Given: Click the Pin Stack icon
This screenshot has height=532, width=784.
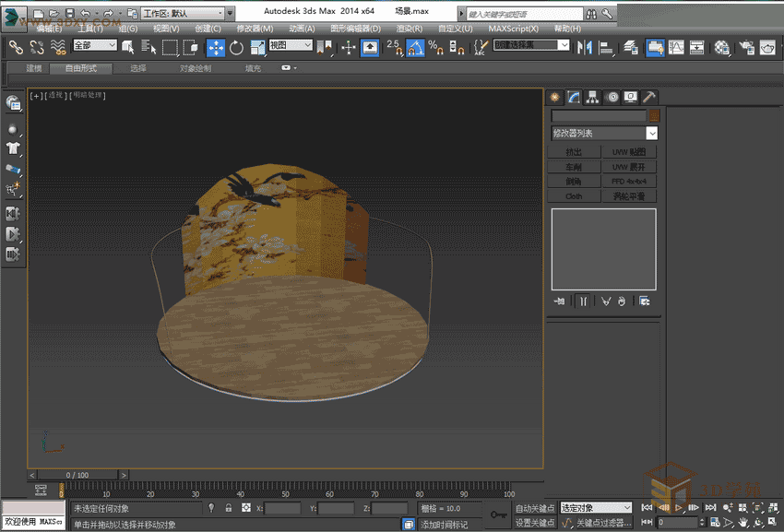Looking at the screenshot, I should (560, 301).
